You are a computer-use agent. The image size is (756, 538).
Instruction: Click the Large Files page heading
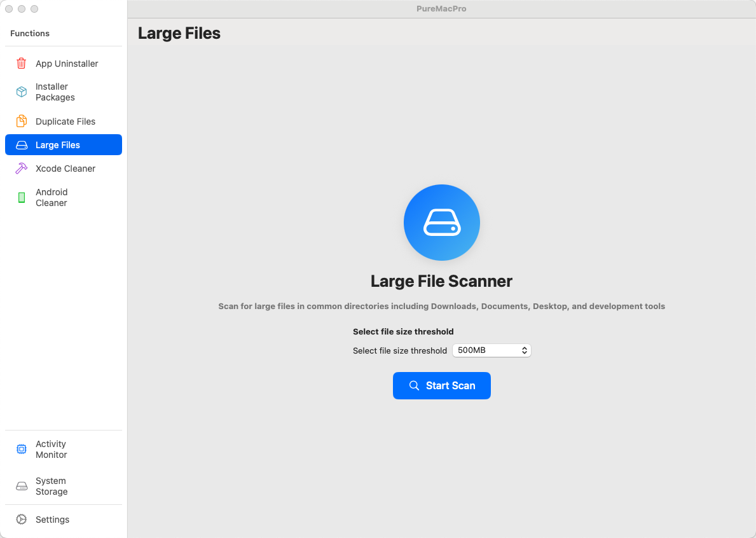click(179, 32)
